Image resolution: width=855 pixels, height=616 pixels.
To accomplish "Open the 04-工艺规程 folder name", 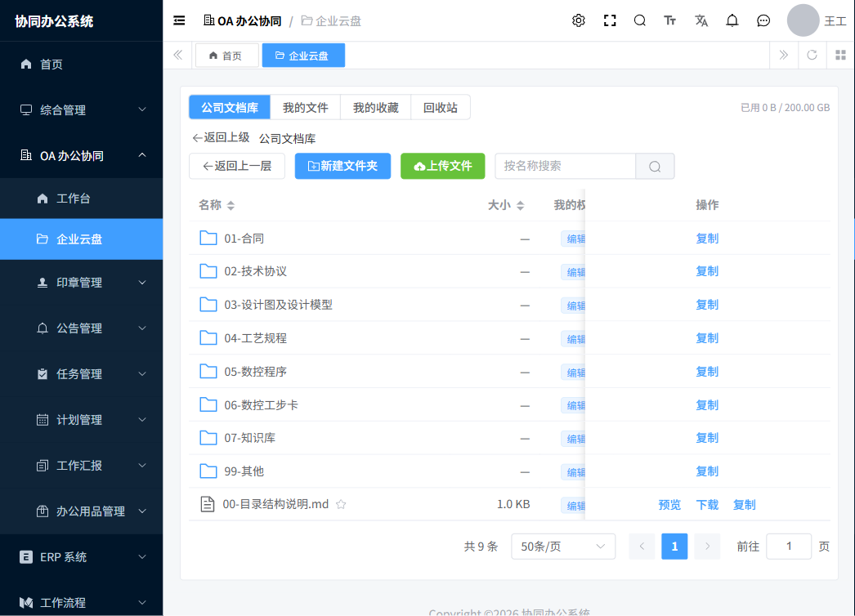I will click(x=255, y=338).
